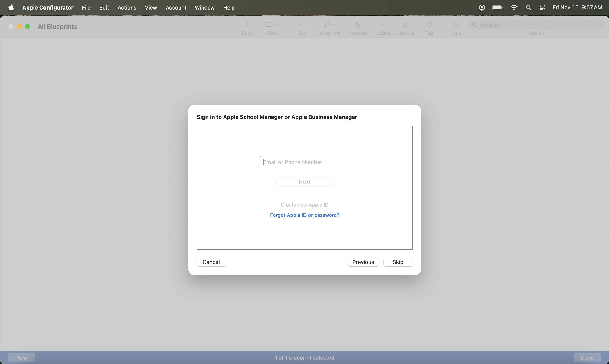Click Create new Apple ID link
Screen dimensions: 609x364
click(x=304, y=205)
